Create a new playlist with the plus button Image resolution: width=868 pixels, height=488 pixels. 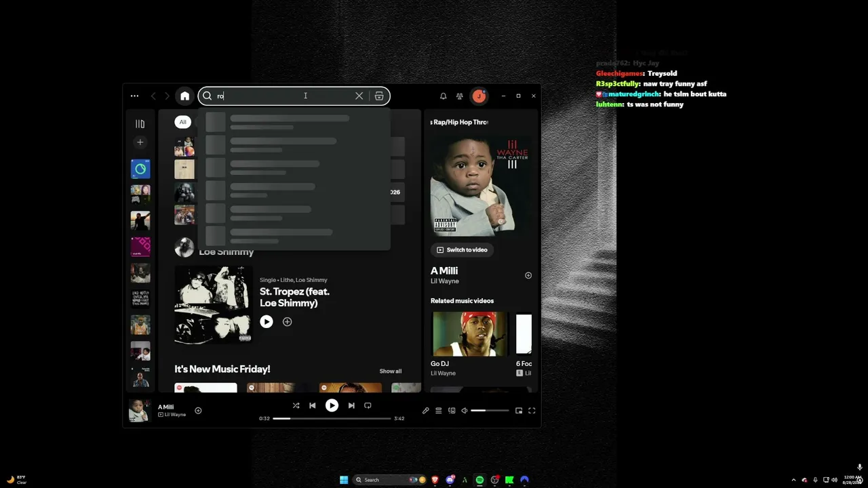coord(140,142)
